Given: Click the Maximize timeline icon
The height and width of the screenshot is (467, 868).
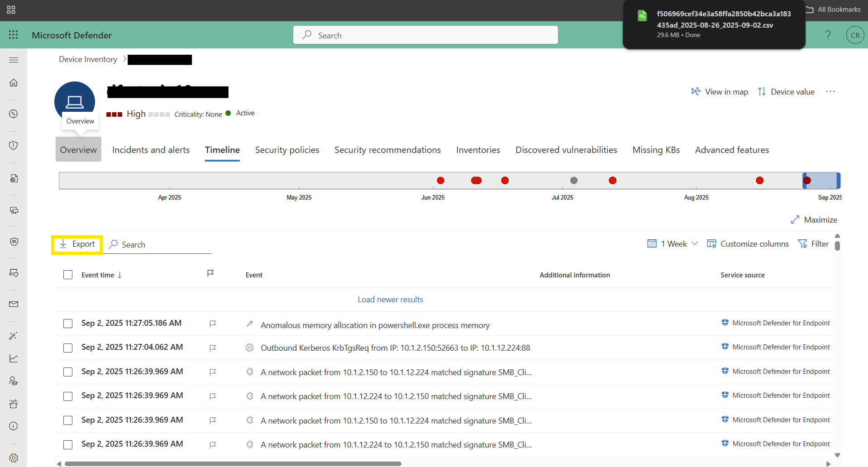Looking at the screenshot, I should click(x=795, y=219).
